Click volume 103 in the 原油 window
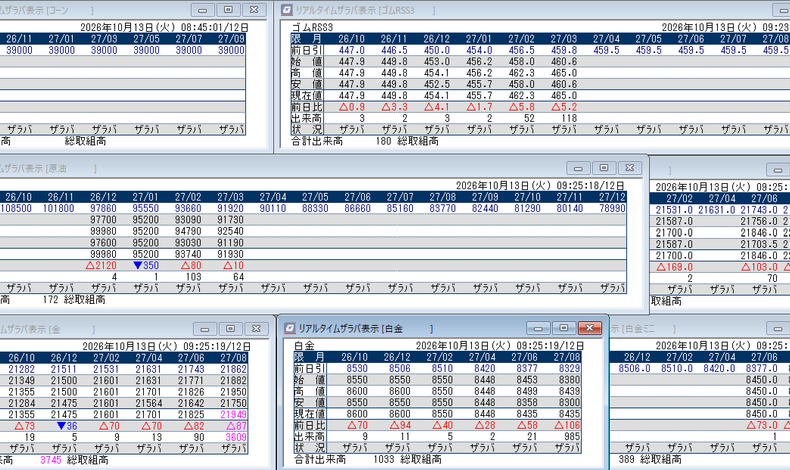The height and width of the screenshot is (470, 790). [x=193, y=277]
